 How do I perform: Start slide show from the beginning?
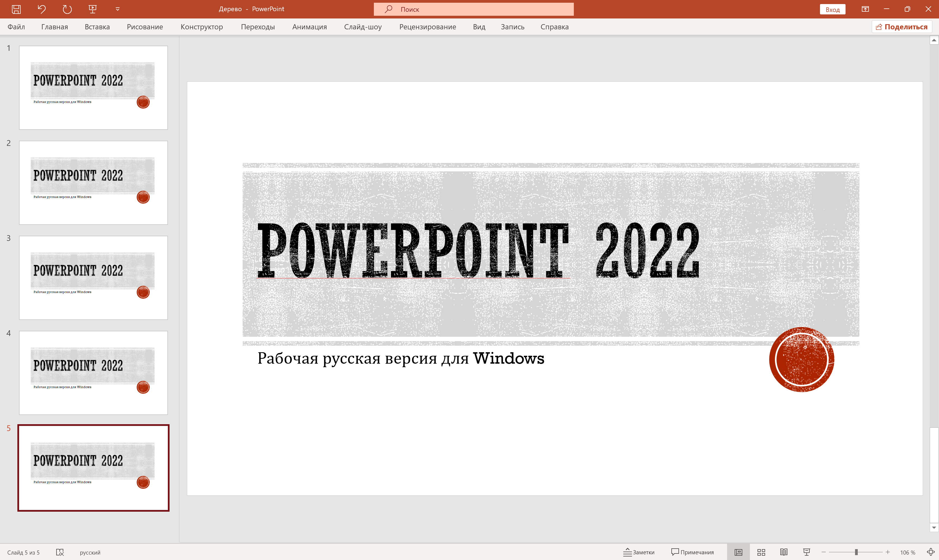tap(92, 9)
